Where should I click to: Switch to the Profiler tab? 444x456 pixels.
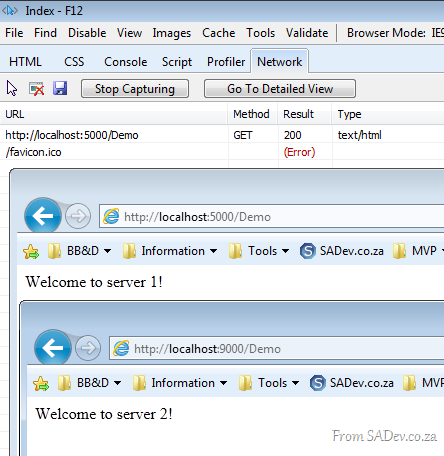(x=226, y=62)
